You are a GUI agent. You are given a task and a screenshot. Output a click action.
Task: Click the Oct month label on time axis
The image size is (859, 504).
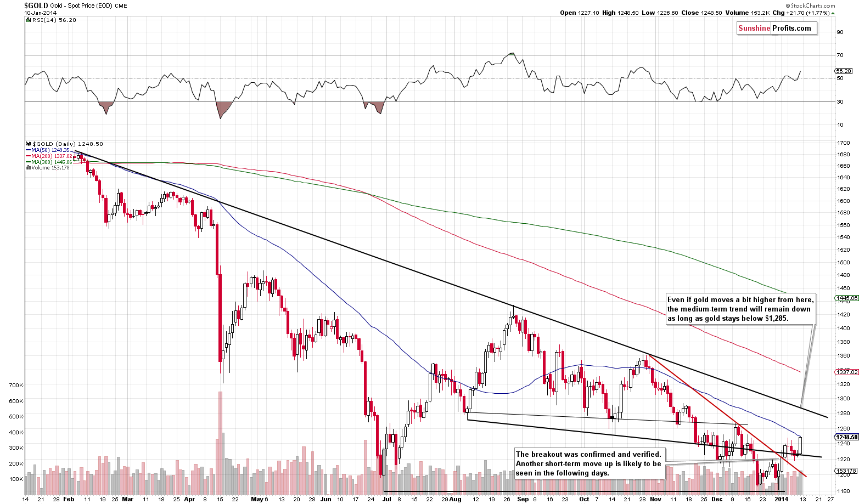584,499
